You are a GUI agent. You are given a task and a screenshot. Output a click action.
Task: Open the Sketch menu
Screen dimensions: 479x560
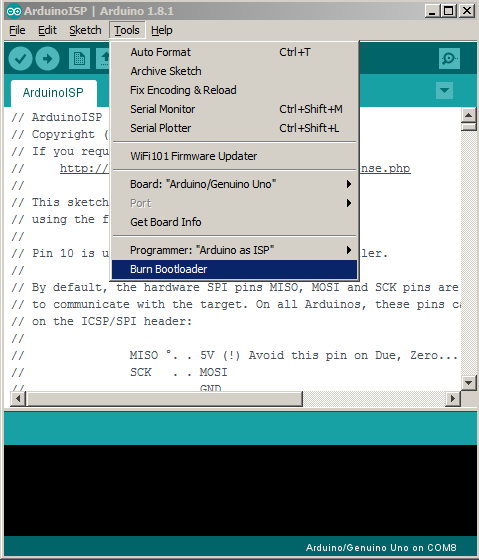(x=85, y=30)
